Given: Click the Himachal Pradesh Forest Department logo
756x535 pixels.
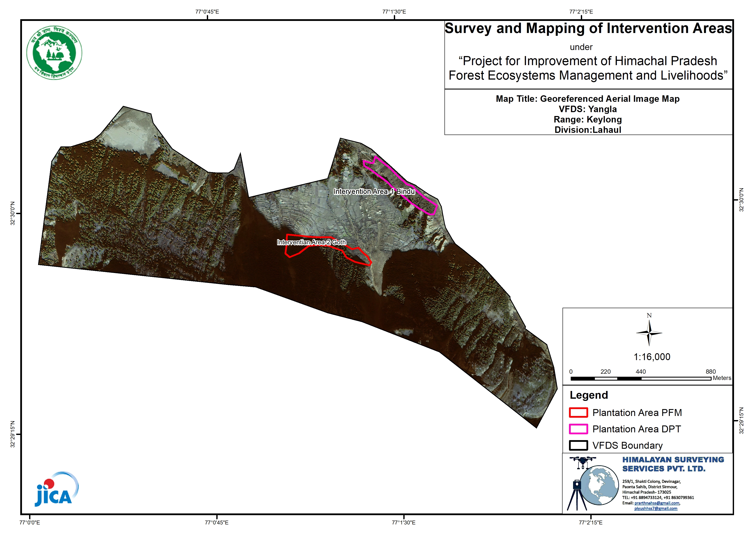Looking at the screenshot, I should (x=54, y=53).
